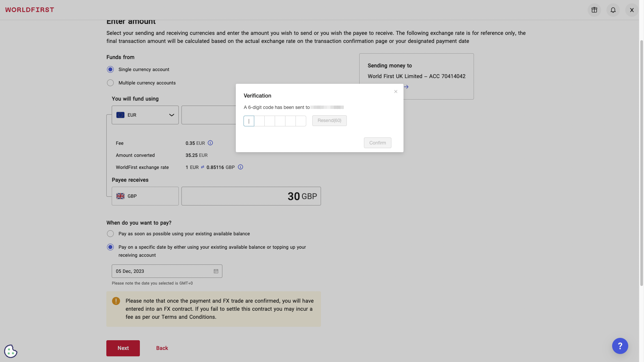Click the info icon beside the exchange rate

pyautogui.click(x=240, y=167)
